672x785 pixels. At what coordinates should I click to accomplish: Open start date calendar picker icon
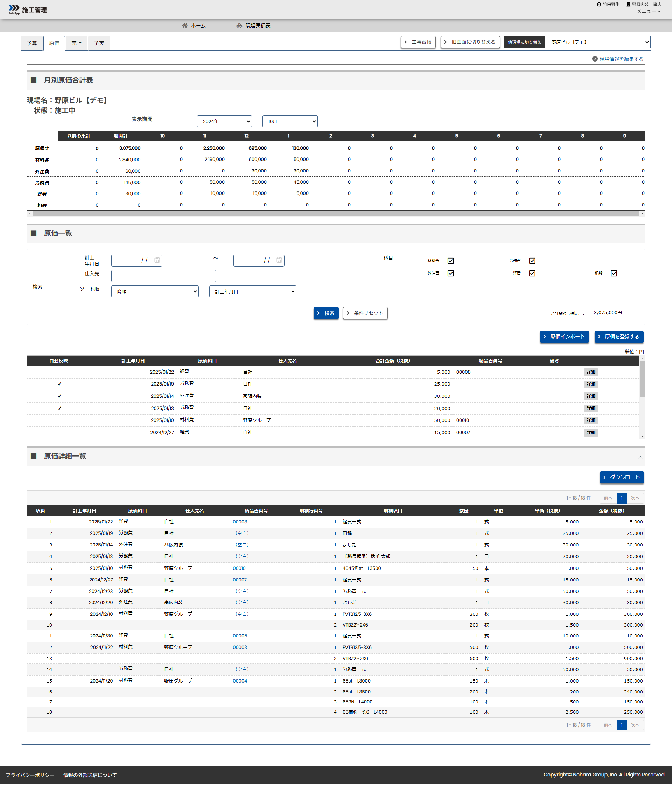tap(157, 260)
